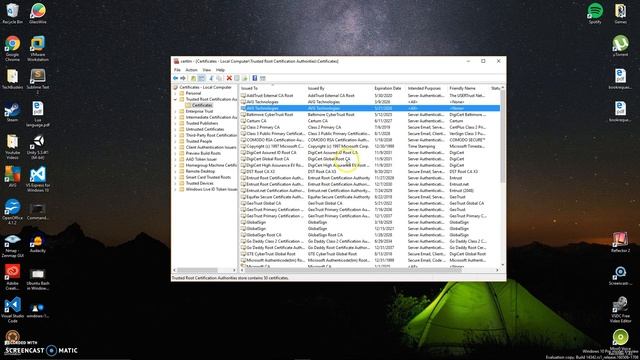The width and height of the screenshot is (640, 360).
Task: Open Recycle Bin on the desktop
Action: pyautogui.click(x=12, y=13)
